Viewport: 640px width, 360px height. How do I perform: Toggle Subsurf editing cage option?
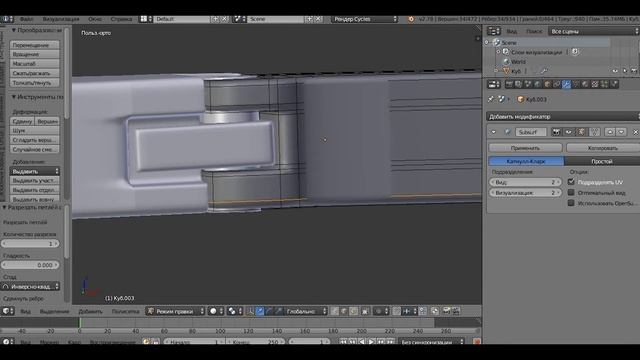tap(594, 132)
